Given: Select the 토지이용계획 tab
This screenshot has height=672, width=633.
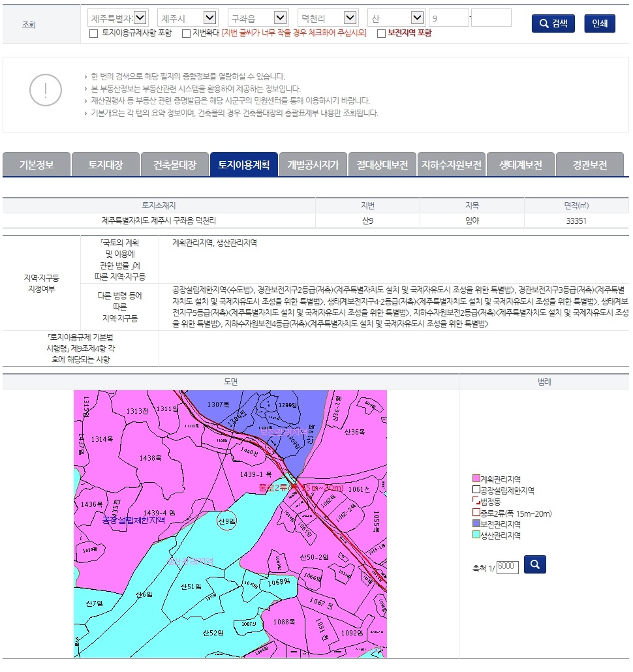Looking at the screenshot, I should click(244, 164).
